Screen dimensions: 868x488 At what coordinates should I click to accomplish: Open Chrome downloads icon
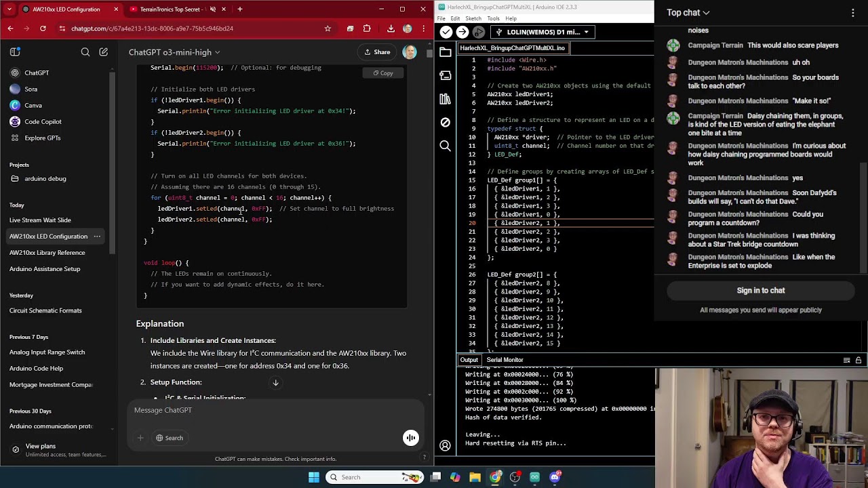point(391,28)
